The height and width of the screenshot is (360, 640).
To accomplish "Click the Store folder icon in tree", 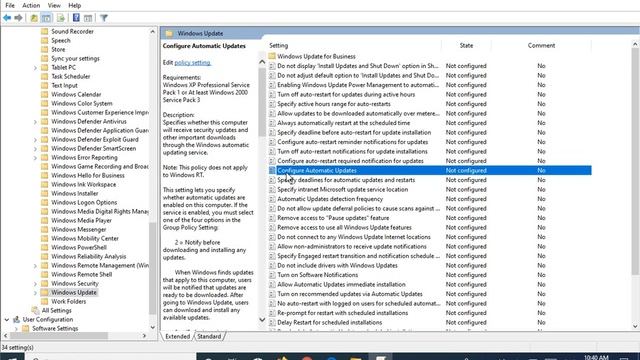I will click(45, 49).
